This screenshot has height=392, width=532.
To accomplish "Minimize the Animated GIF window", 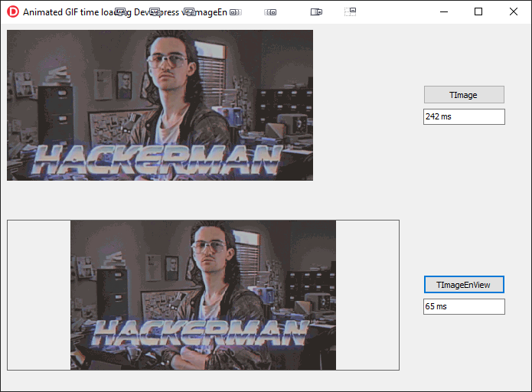I will point(444,12).
